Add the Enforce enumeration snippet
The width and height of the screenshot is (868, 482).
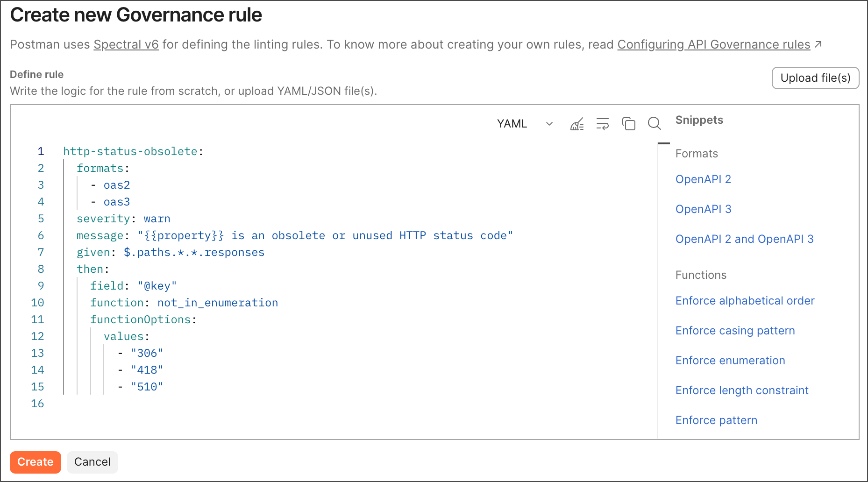[730, 361]
